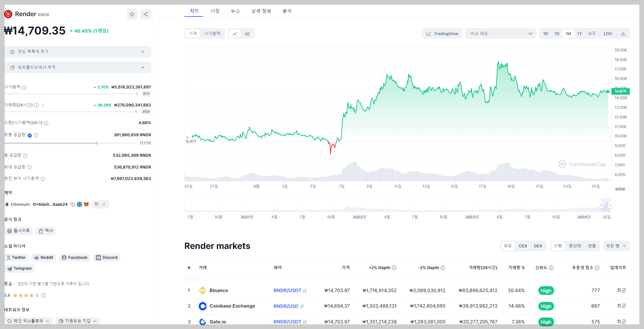The height and width of the screenshot is (329, 644).
Task: Open 뉴스 tab
Action: click(x=235, y=11)
